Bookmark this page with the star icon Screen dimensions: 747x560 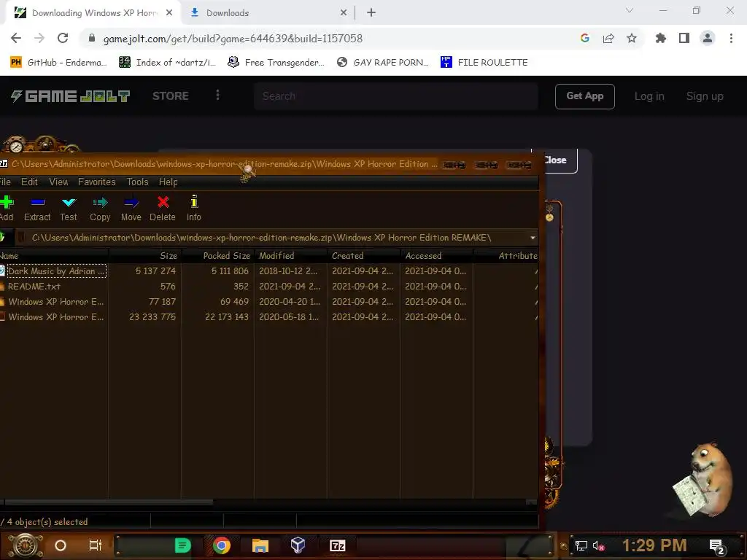[632, 38]
